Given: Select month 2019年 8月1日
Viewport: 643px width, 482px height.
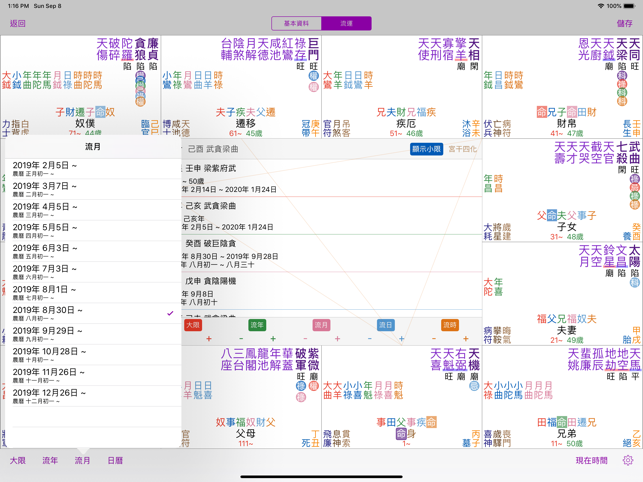Looking at the screenshot, I should (93, 293).
